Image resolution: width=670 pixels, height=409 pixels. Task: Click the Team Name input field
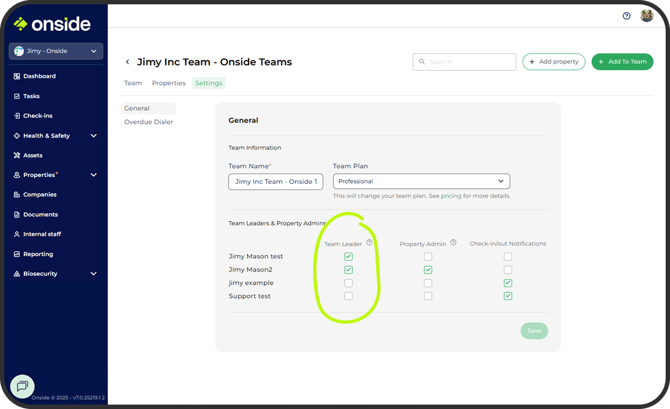point(275,181)
